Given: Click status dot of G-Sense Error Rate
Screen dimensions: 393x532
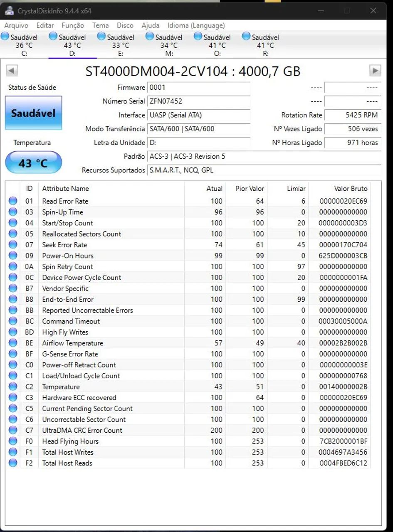Looking at the screenshot, I should click(13, 354).
